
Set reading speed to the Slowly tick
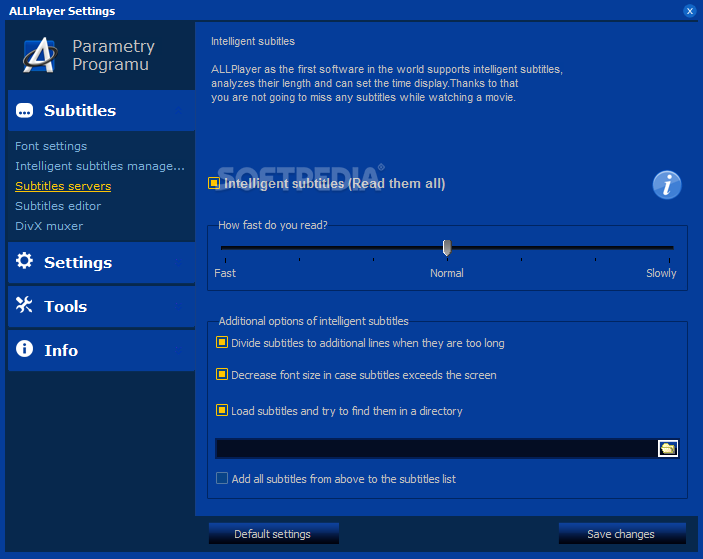(x=669, y=260)
